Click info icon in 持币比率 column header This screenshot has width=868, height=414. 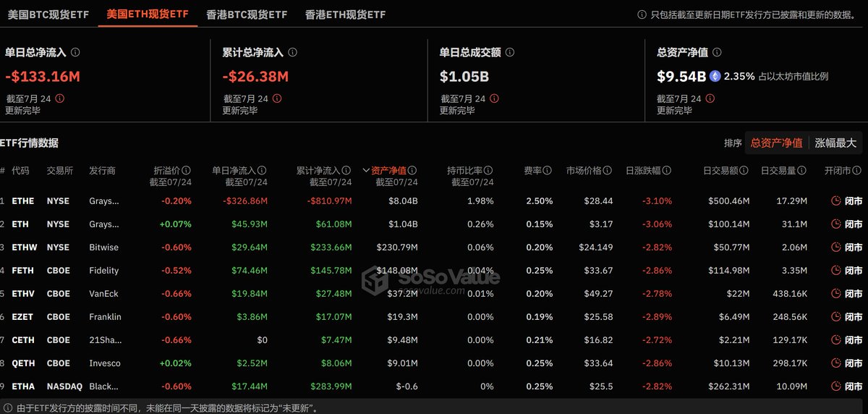[488, 171]
